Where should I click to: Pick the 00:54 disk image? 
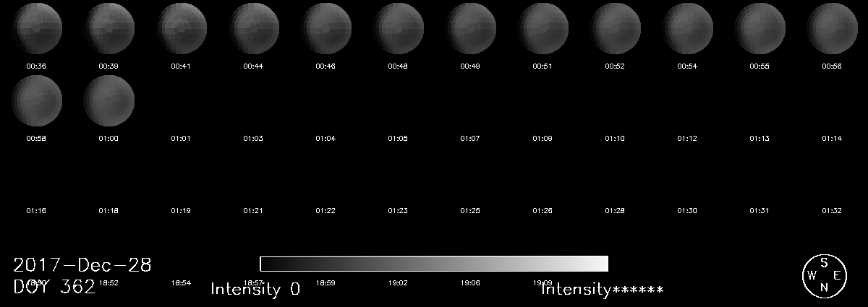click(x=687, y=29)
